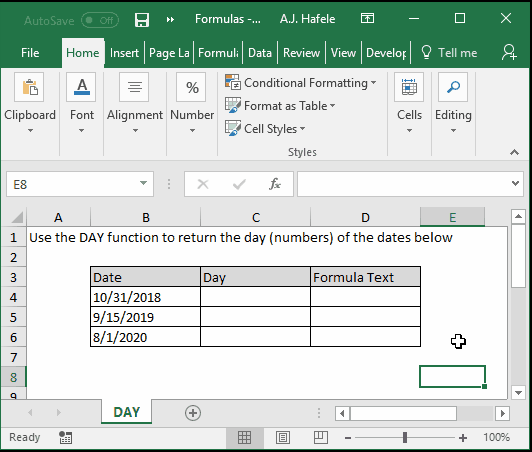Click zoom out minus button
532x452 pixels.
tap(348, 438)
